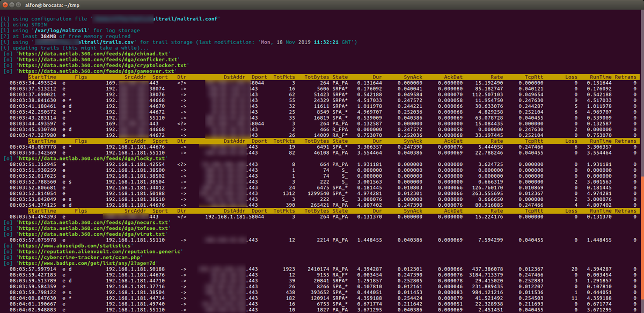
Task: Click the timestamp 08:03:50.342569
Action: click(x=32, y=153)
